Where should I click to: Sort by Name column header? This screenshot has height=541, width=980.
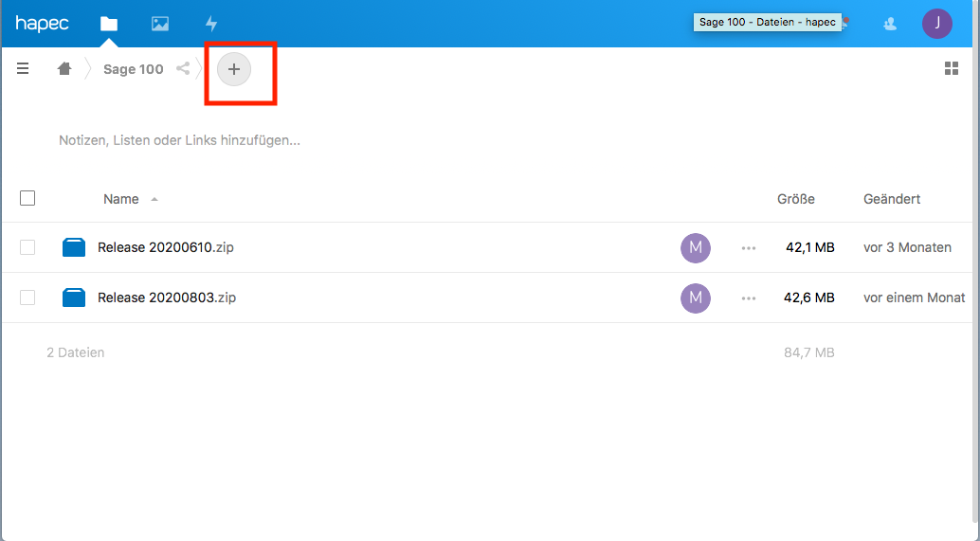pyautogui.click(x=121, y=199)
